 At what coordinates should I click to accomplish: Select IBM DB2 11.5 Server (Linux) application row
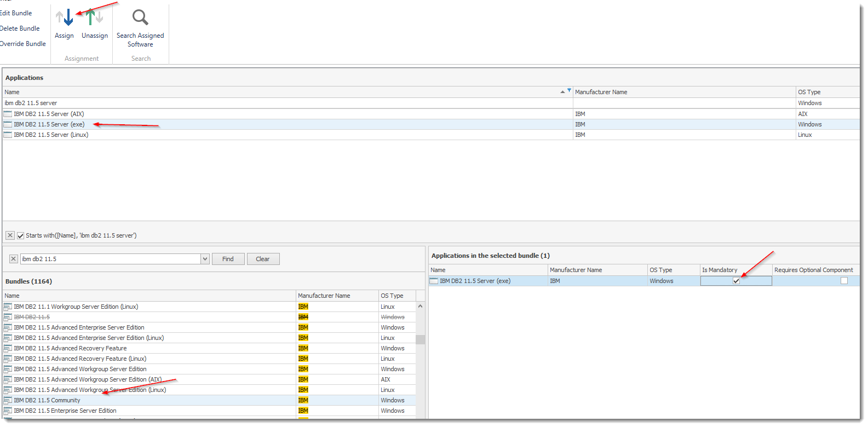431,135
